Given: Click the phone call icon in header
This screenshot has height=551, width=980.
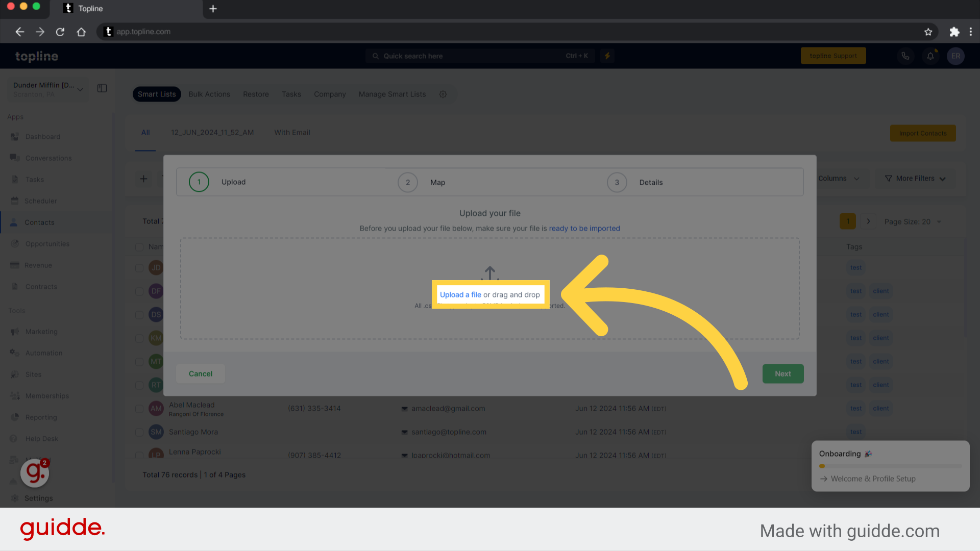Looking at the screenshot, I should pyautogui.click(x=905, y=56).
